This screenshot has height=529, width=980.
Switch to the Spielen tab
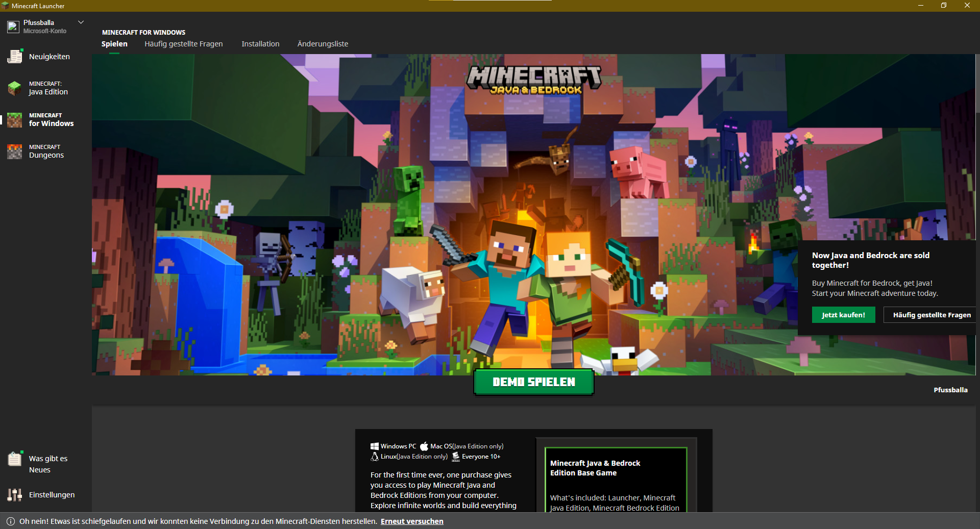[x=114, y=44]
